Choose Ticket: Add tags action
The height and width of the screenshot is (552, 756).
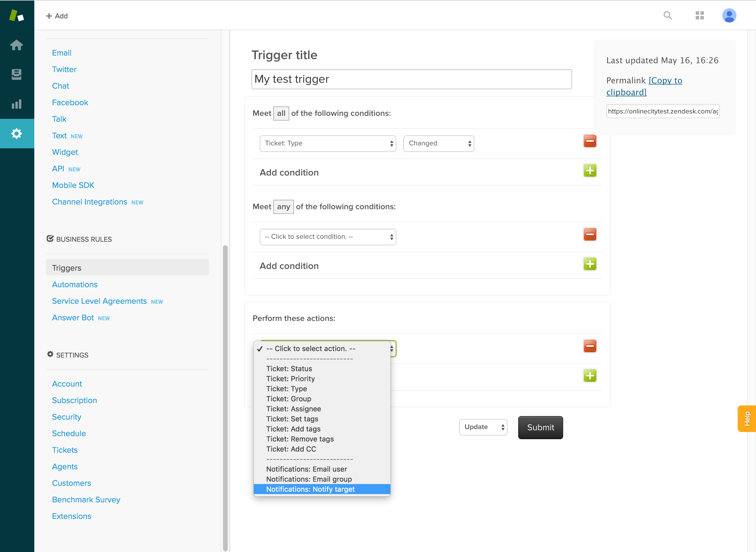coord(293,429)
